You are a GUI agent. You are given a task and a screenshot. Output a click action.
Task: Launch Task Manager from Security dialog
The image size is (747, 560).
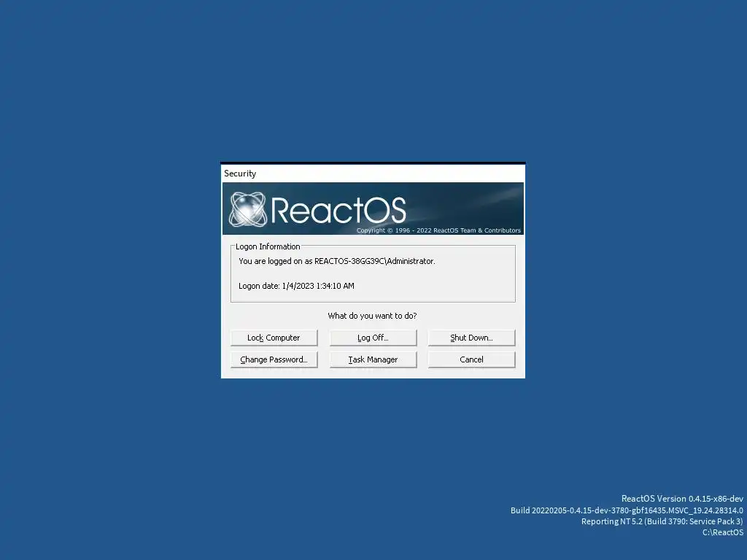point(373,359)
